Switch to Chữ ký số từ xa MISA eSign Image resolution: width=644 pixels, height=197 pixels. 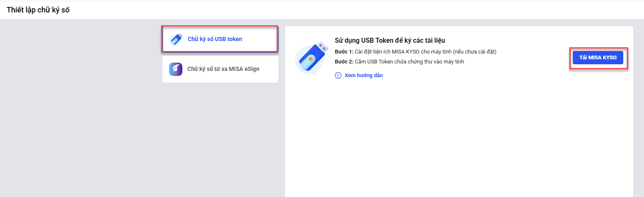pyautogui.click(x=223, y=69)
